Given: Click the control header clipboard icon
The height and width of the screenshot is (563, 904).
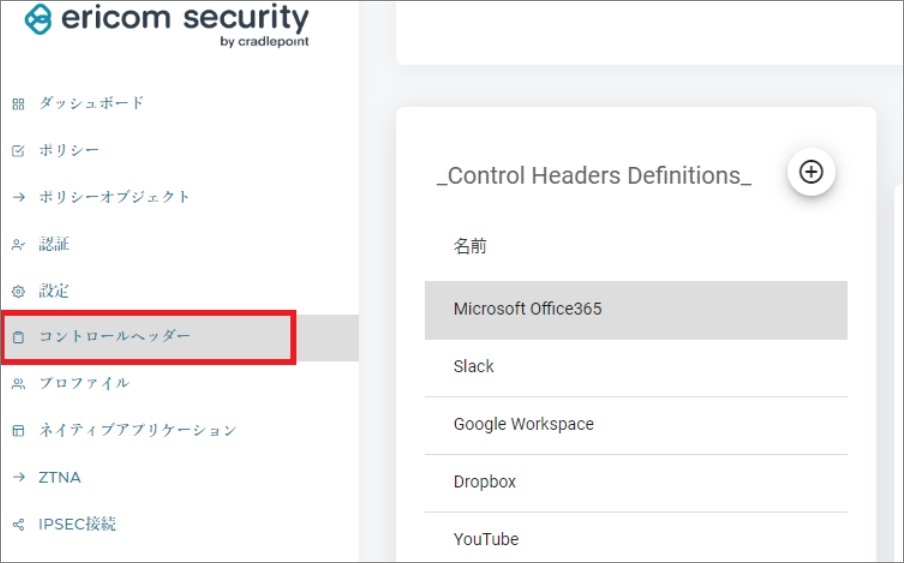Looking at the screenshot, I should [17, 338].
